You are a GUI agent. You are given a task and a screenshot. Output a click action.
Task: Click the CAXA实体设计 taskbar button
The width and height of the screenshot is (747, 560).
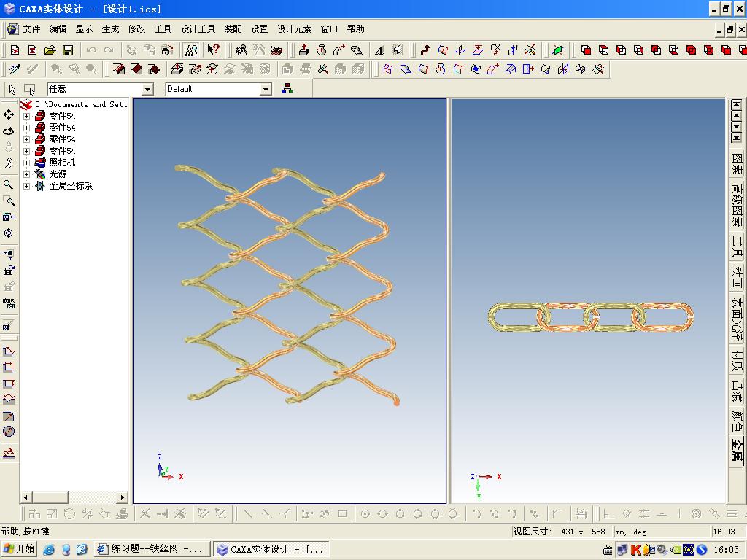click(x=271, y=549)
